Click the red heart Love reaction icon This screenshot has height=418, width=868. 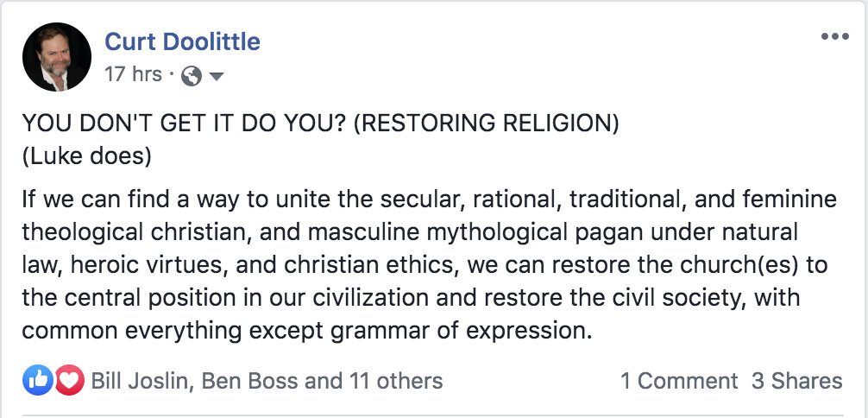coord(68,380)
